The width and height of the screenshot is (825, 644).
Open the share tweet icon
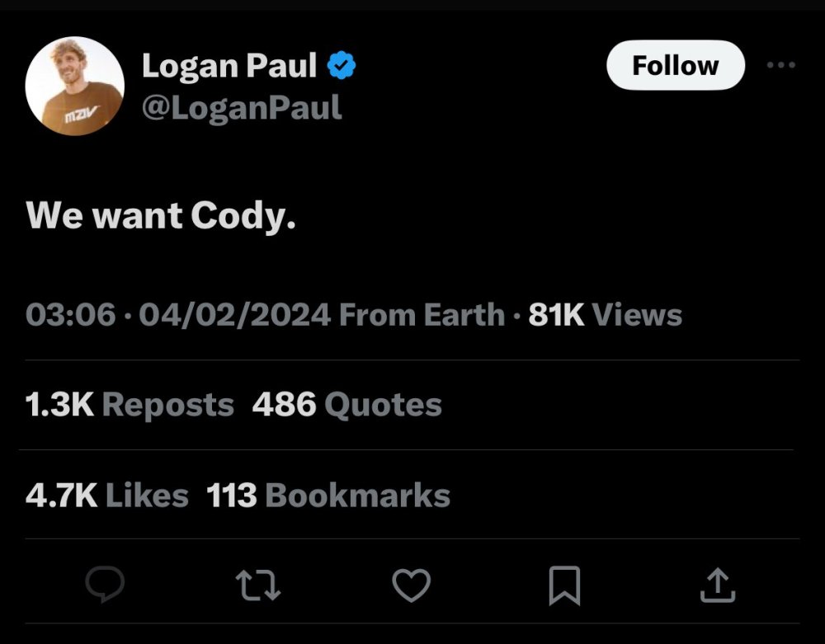(718, 585)
